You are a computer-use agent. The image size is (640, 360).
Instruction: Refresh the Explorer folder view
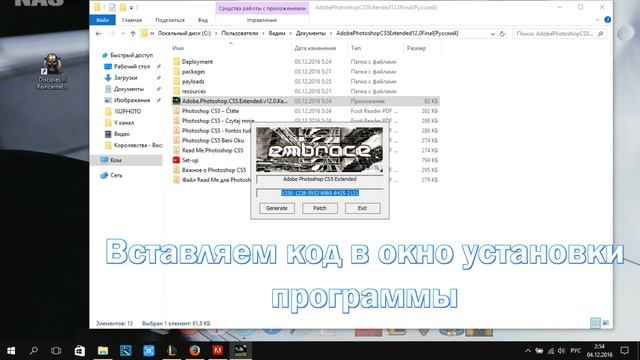tap(502, 33)
